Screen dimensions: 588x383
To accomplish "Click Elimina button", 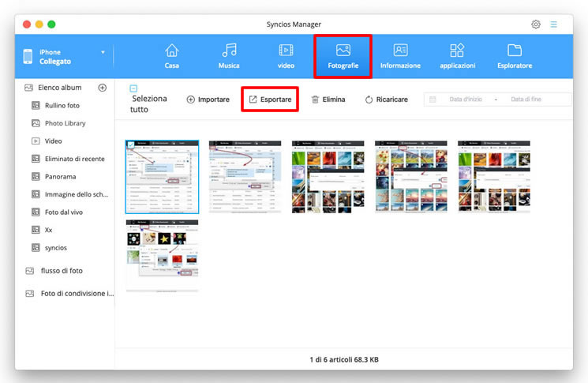I will 328,100.
